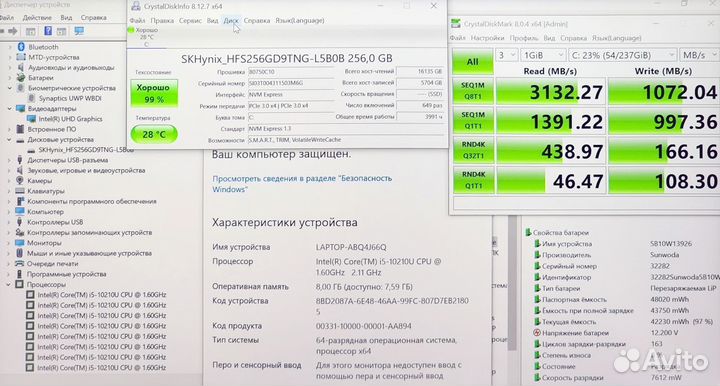Image resolution: width=720 pixels, height=386 pixels.
Task: Open Правка menu in CrystalDiskInfo
Action: [162, 21]
